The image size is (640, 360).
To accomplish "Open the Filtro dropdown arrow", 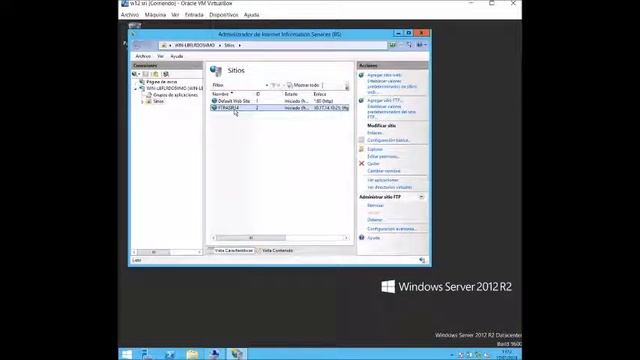I will point(267,85).
